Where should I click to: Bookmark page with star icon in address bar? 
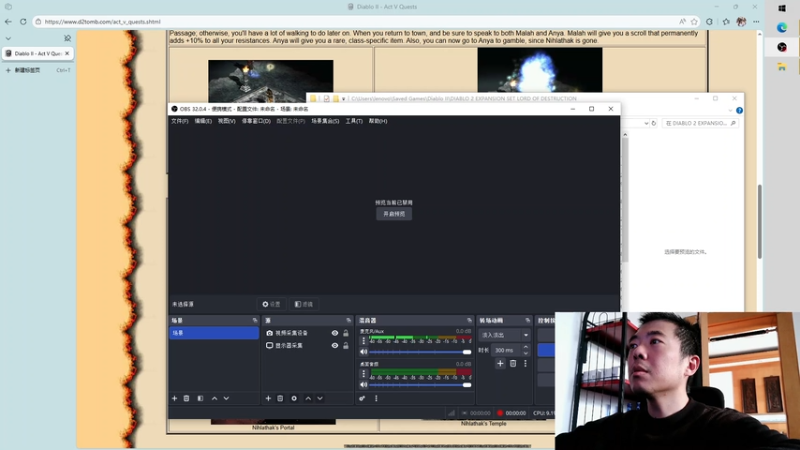coord(694,21)
